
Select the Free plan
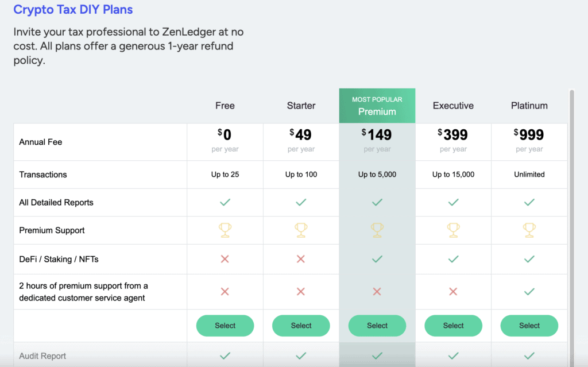(225, 325)
